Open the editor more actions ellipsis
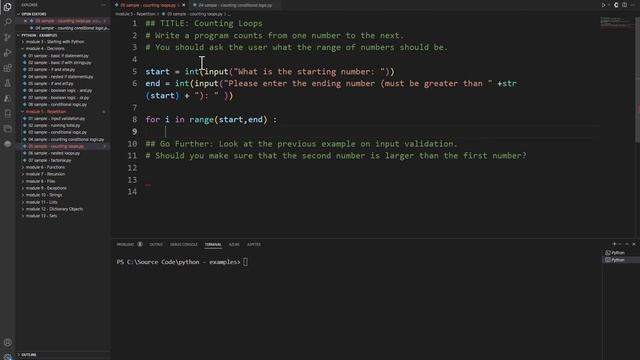This screenshot has height=360, width=640. (633, 5)
